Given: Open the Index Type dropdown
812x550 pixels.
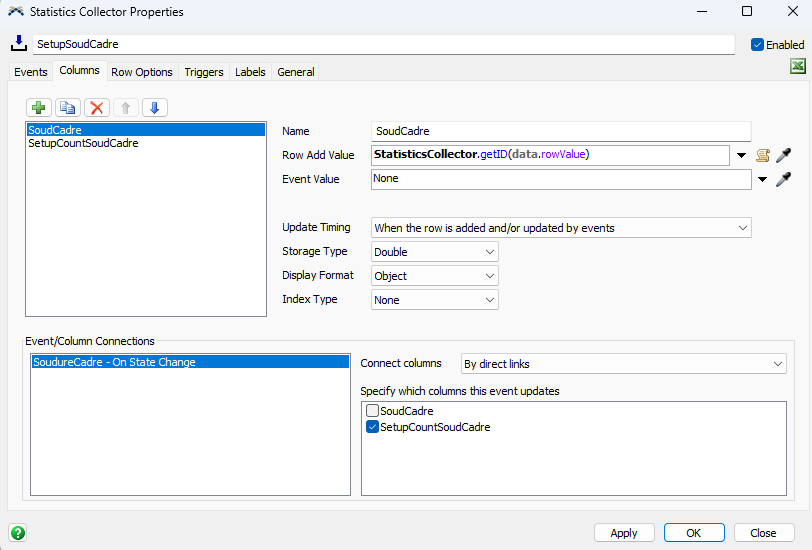Looking at the screenshot, I should [x=434, y=300].
